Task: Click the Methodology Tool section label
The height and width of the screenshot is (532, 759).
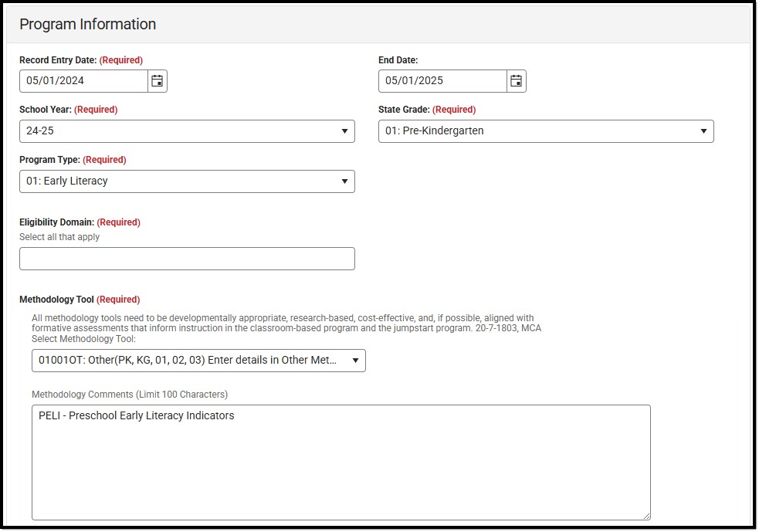Action: coord(56,300)
